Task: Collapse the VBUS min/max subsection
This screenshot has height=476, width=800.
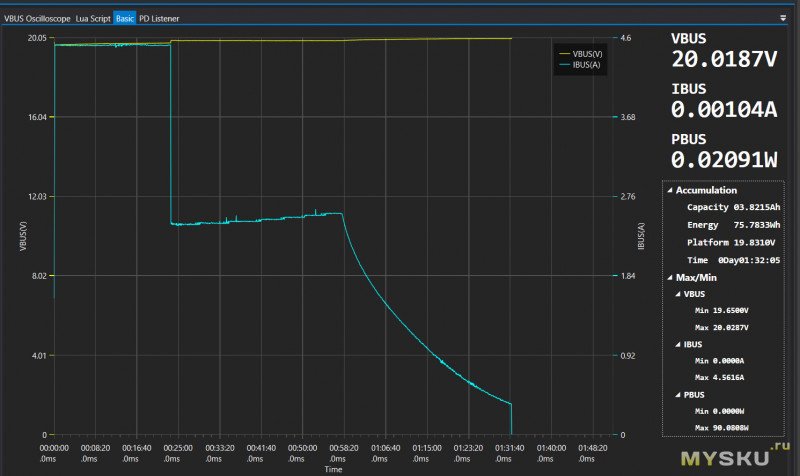Action: (x=677, y=294)
